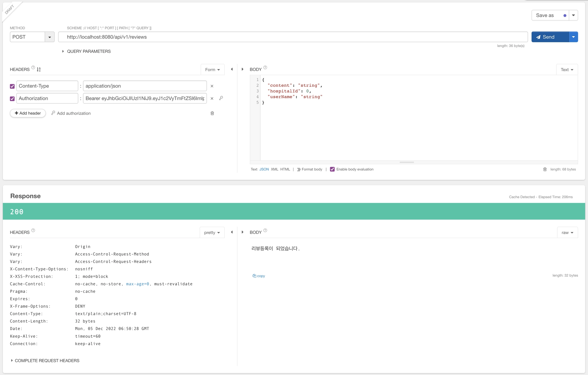Uncheck the Authorization header checkbox
The image size is (588, 375).
12,98
